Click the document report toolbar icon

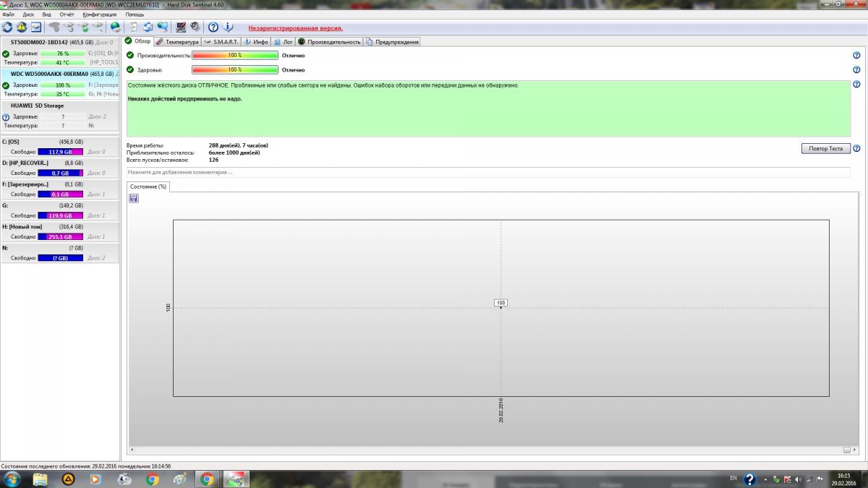tap(134, 27)
